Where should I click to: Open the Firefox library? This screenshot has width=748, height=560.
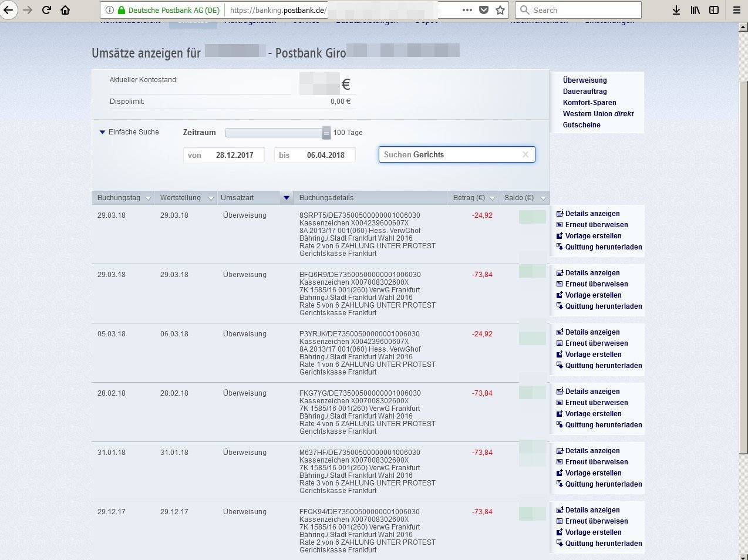[695, 10]
